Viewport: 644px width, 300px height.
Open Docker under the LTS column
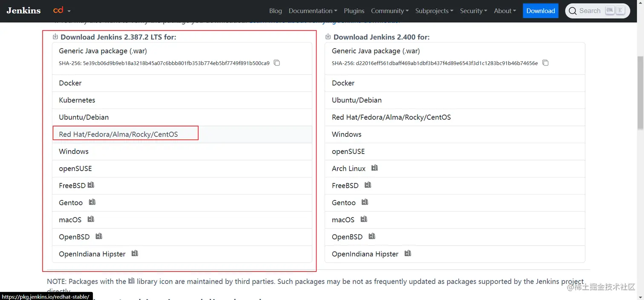(182, 83)
